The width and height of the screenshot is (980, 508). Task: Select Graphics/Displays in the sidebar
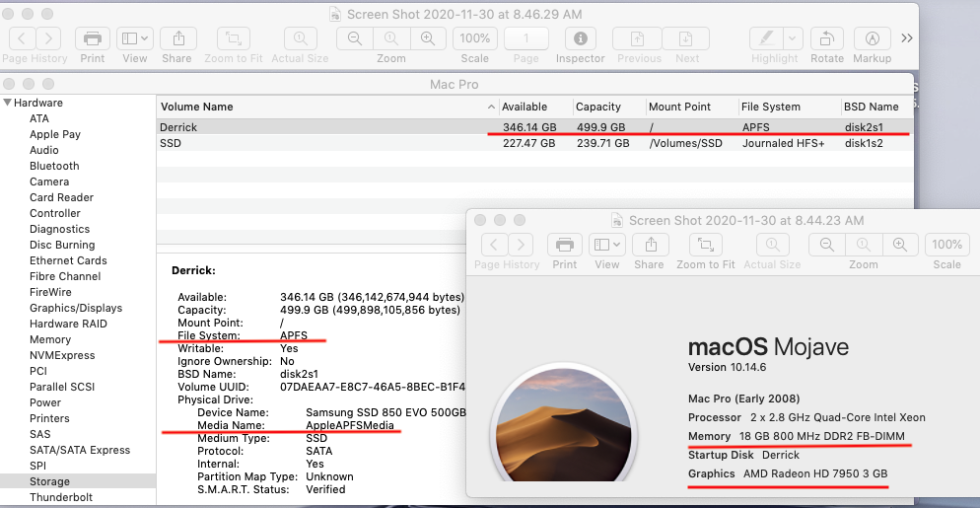[x=76, y=308]
